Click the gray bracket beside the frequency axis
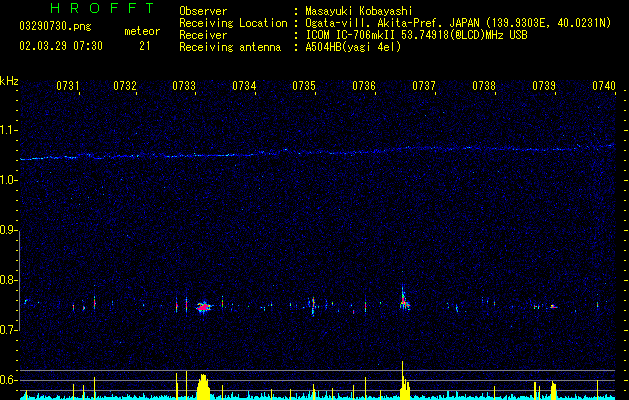This screenshot has width=629, height=400. pos(20,281)
